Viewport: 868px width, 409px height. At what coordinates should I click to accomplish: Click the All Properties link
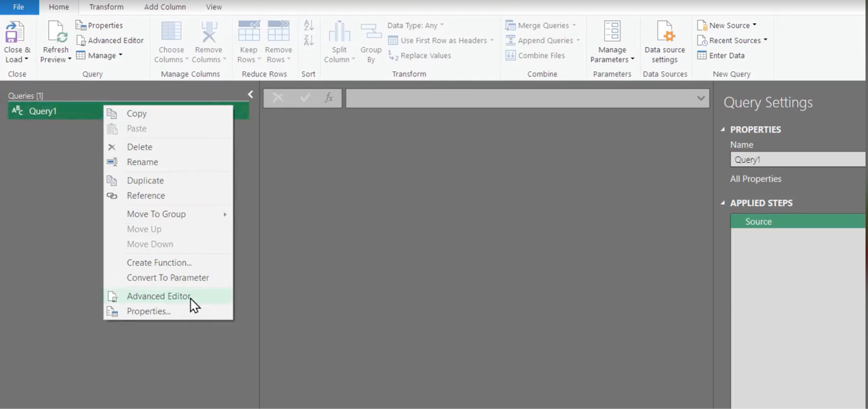[x=756, y=179]
